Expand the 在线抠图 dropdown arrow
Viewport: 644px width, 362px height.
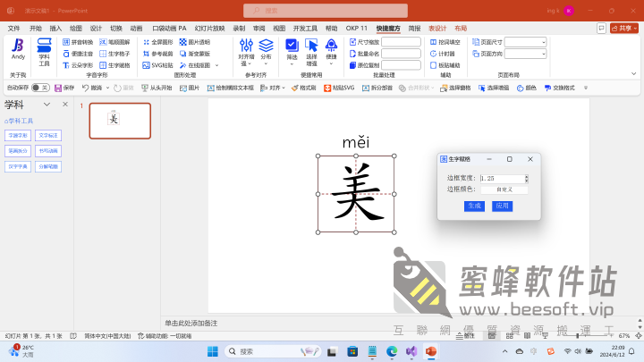coord(216,65)
